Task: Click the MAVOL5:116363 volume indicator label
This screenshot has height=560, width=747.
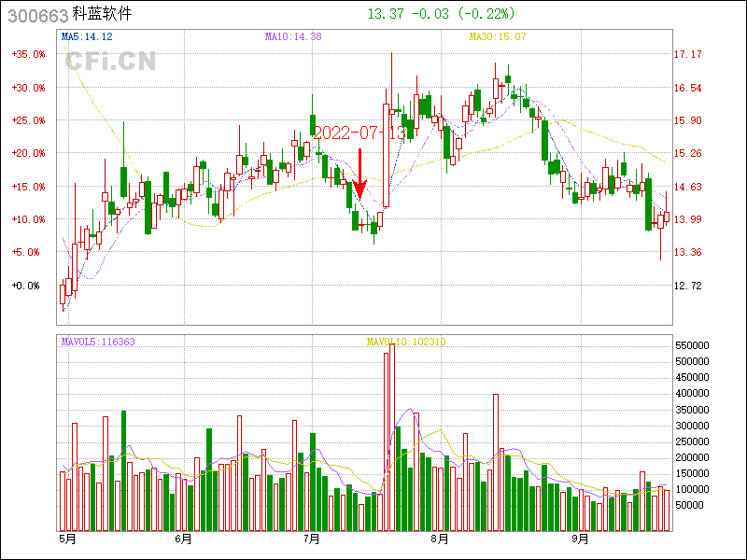Action: coord(98,342)
